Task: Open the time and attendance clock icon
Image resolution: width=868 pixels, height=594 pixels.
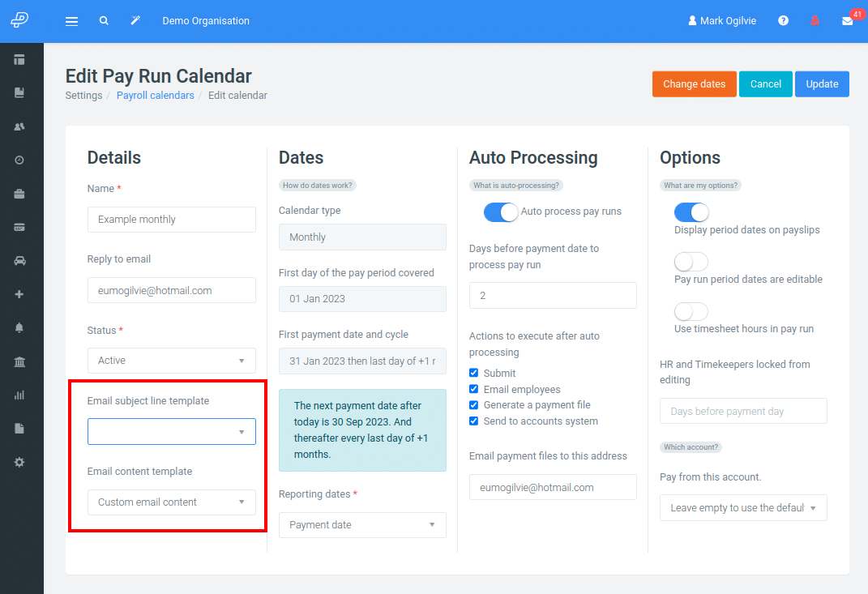Action: tap(22, 160)
